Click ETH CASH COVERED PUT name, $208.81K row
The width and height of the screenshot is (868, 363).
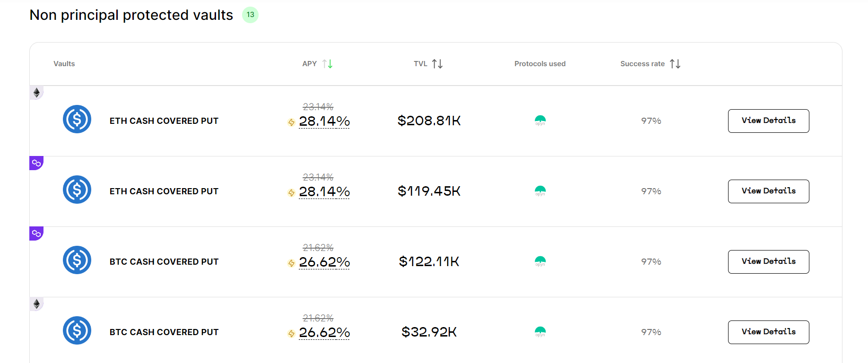click(164, 121)
